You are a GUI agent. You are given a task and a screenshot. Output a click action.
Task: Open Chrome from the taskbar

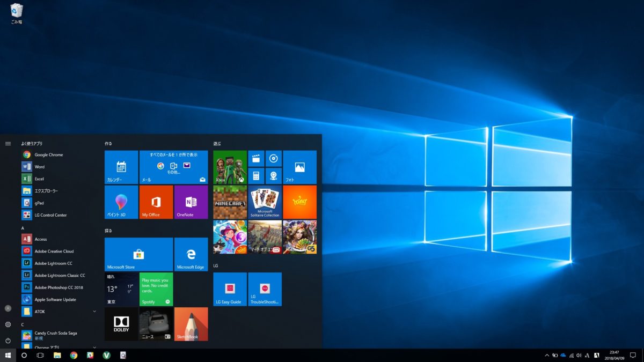click(74, 356)
